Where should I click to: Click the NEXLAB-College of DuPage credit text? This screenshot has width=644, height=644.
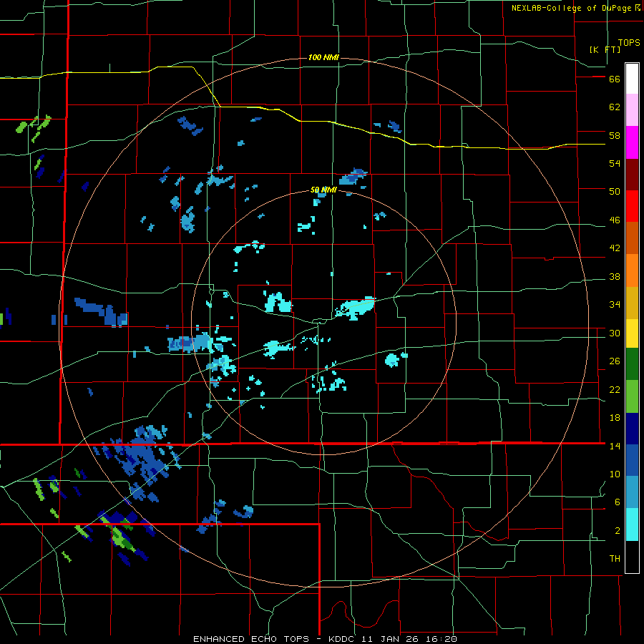click(572, 8)
